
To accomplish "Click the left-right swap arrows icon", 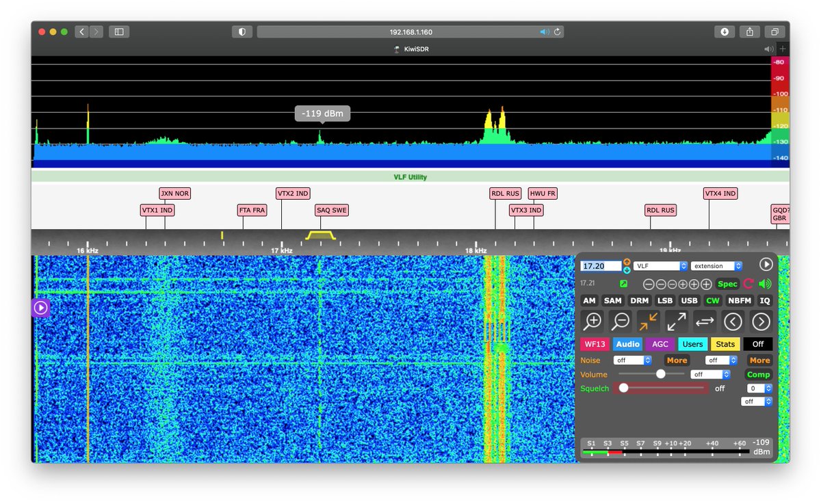I will coord(705,321).
